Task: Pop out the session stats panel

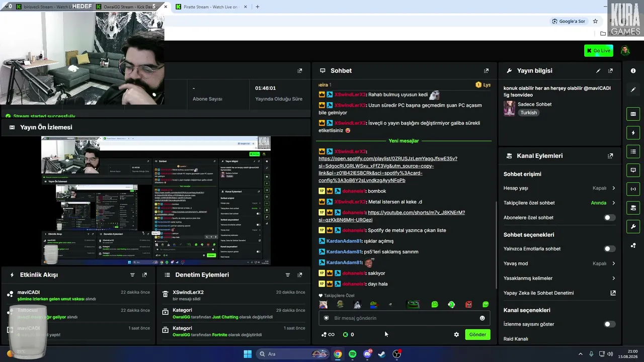Action: click(300, 71)
